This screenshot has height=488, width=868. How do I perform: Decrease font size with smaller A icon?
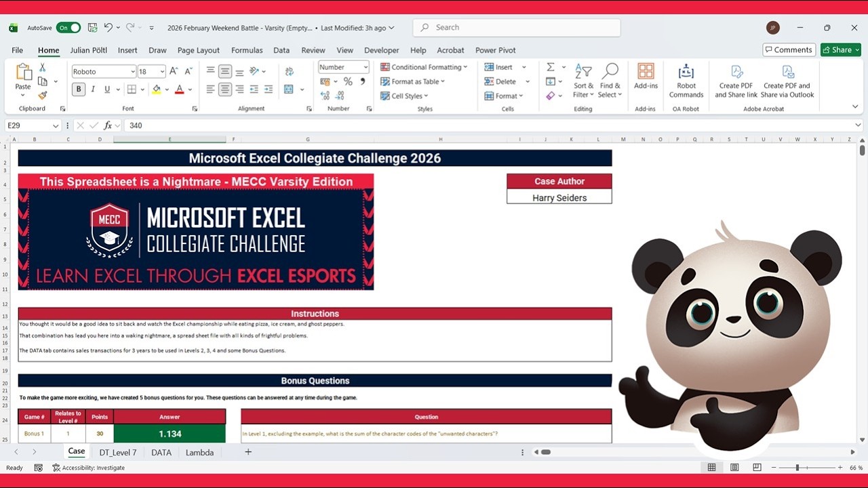pos(188,71)
